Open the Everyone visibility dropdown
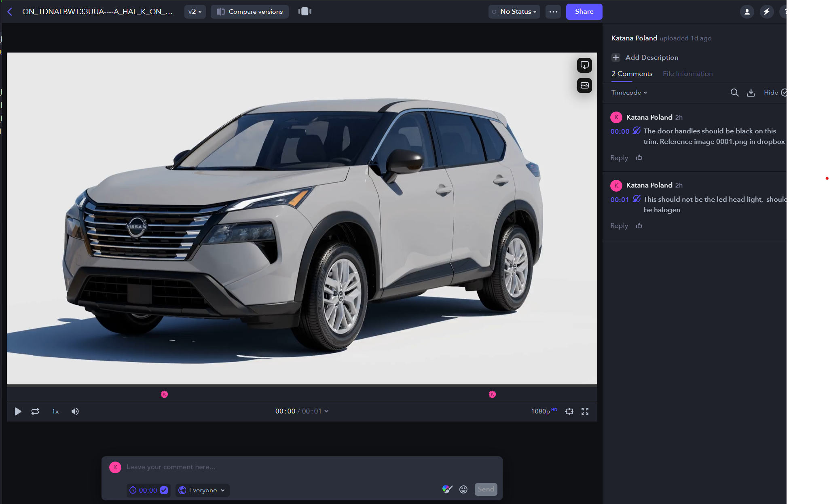The image size is (829, 504). click(x=202, y=490)
